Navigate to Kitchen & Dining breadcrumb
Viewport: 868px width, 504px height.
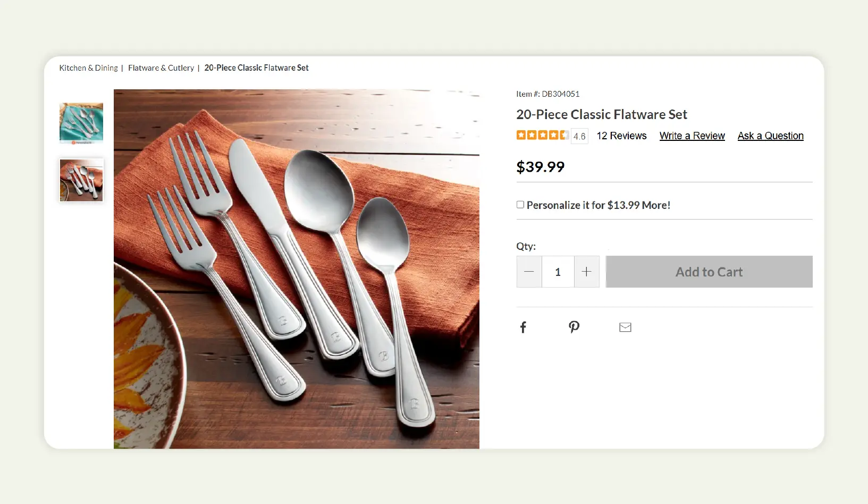88,68
